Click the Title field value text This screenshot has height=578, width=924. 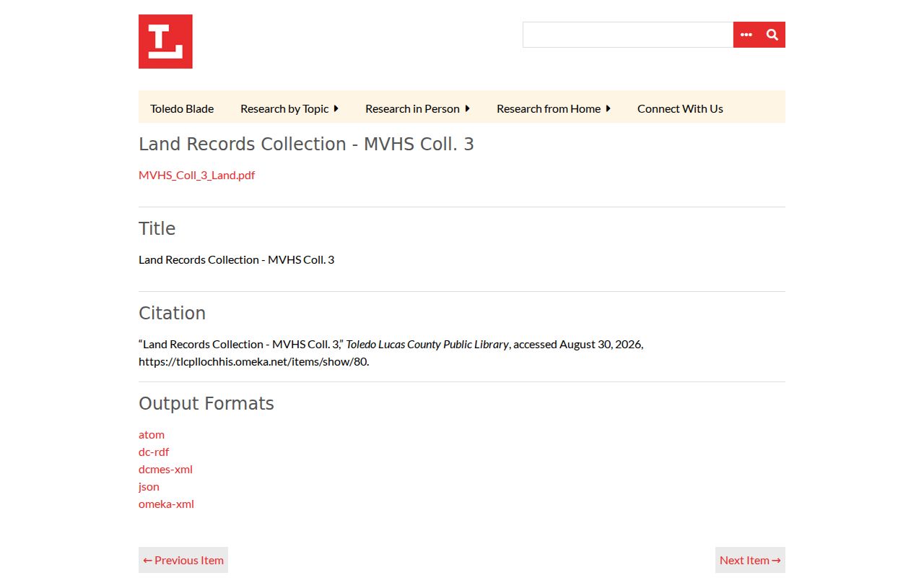[237, 259]
